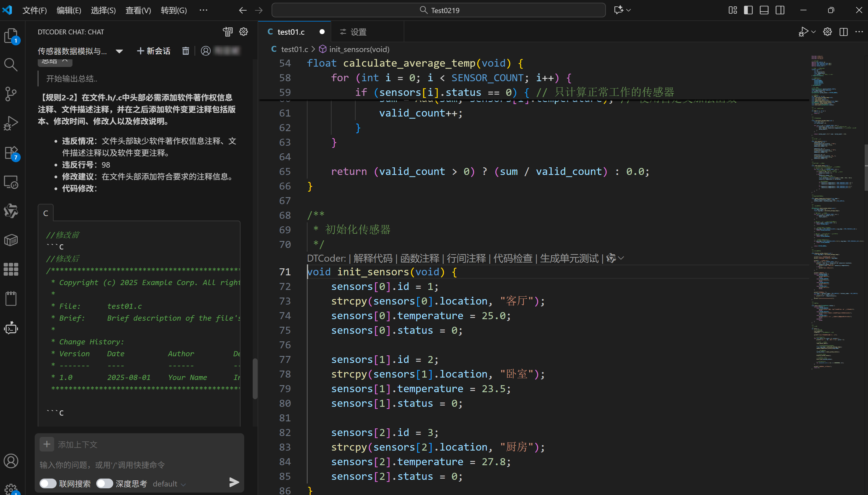
Task: Click the grid of squares activity bar icon
Action: pos(11,269)
